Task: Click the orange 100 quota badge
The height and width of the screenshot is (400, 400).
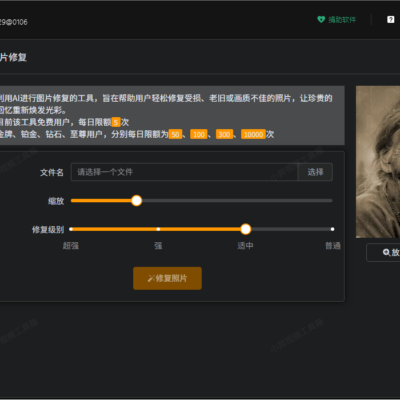Action: (199, 134)
